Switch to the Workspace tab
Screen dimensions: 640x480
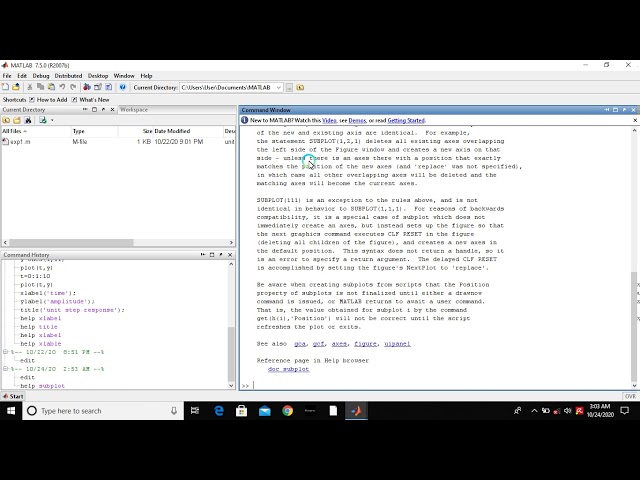134,110
